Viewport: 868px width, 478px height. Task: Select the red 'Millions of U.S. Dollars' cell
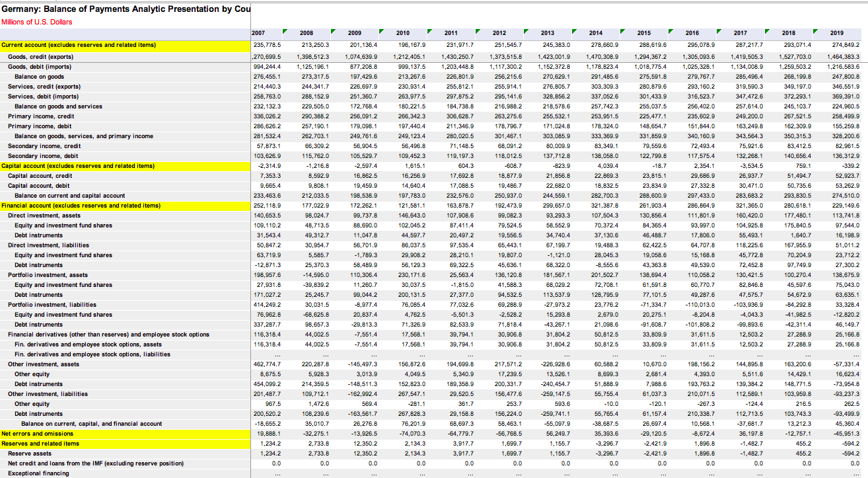point(37,22)
